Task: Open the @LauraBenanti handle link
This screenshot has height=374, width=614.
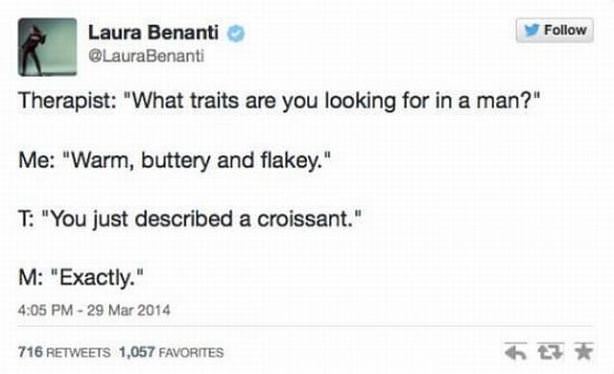Action: (x=146, y=56)
